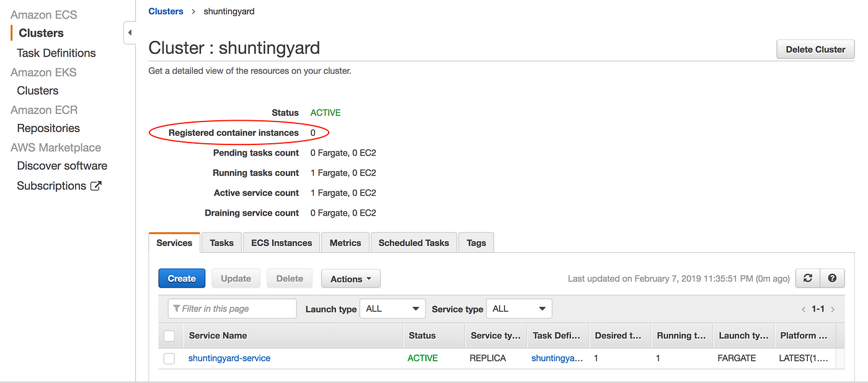
Task: Go to previous page arrow in pagination
Action: point(804,309)
